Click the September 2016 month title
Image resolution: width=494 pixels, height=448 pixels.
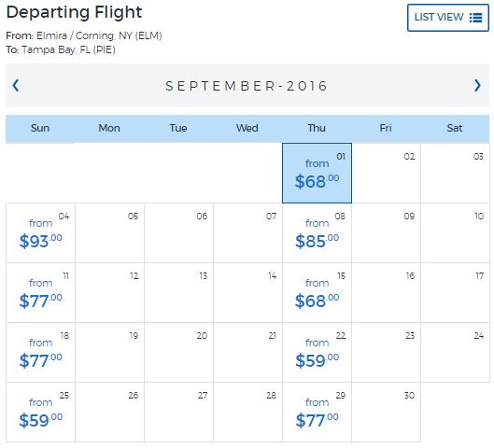(x=247, y=86)
